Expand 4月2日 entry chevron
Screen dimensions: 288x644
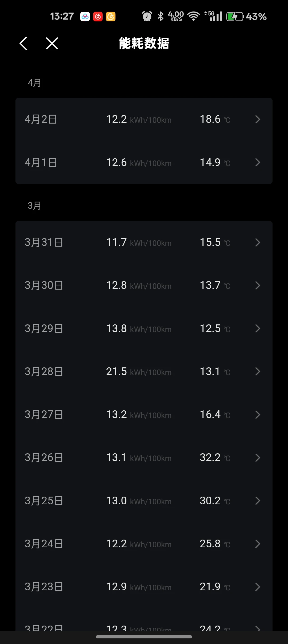tap(257, 119)
